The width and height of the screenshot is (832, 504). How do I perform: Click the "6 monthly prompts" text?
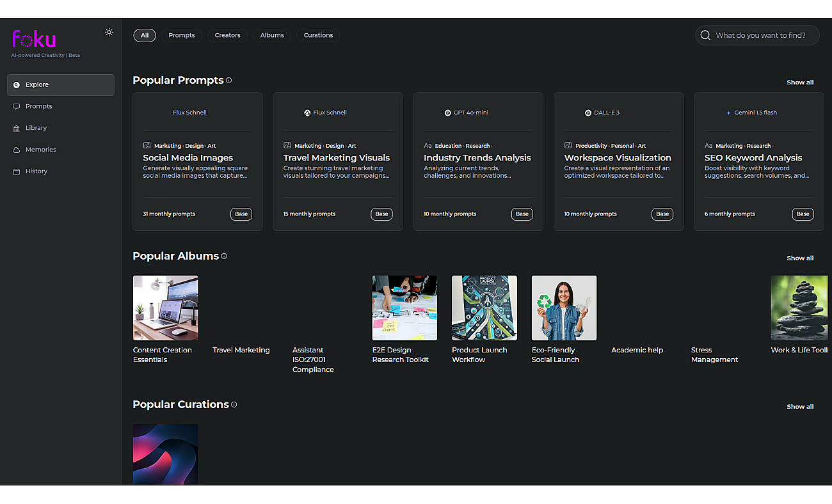pos(730,214)
